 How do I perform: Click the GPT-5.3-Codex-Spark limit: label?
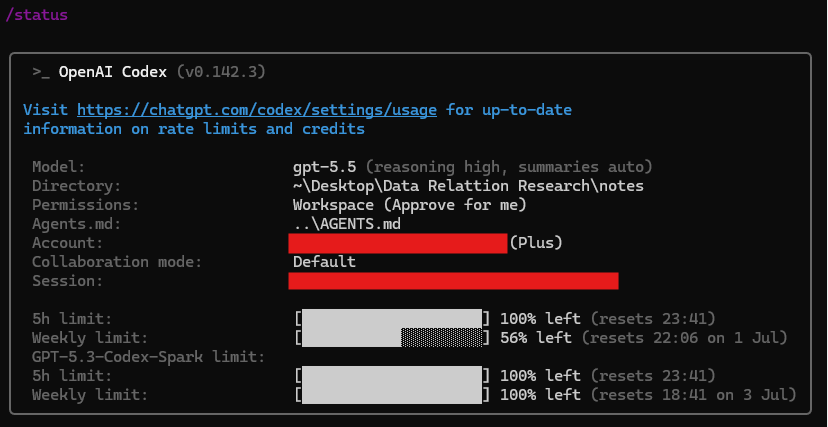click(x=148, y=357)
